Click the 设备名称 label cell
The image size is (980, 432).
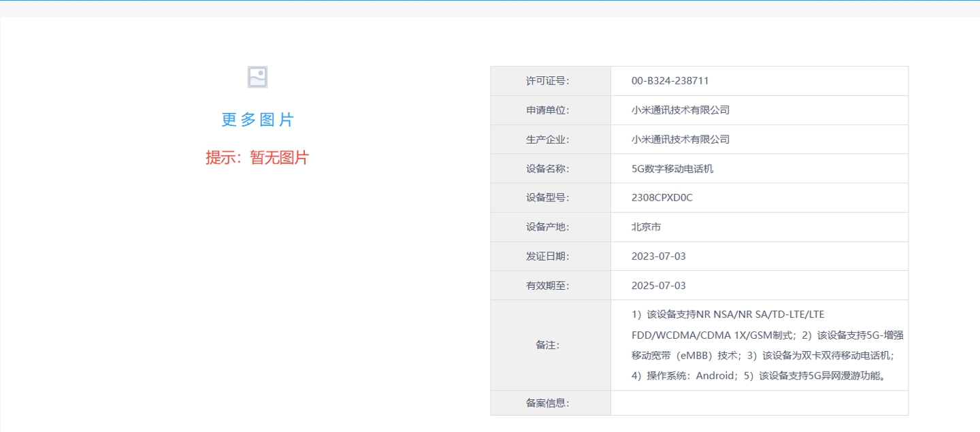(547, 169)
